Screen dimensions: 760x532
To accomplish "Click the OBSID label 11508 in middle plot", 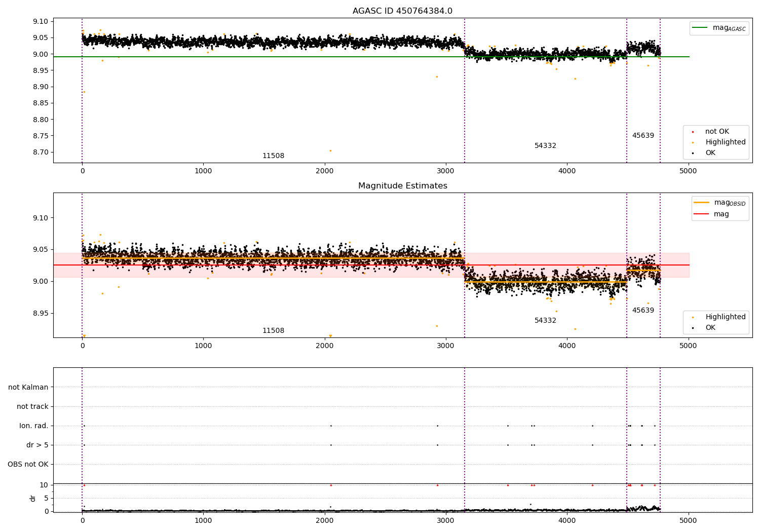I will tap(273, 331).
